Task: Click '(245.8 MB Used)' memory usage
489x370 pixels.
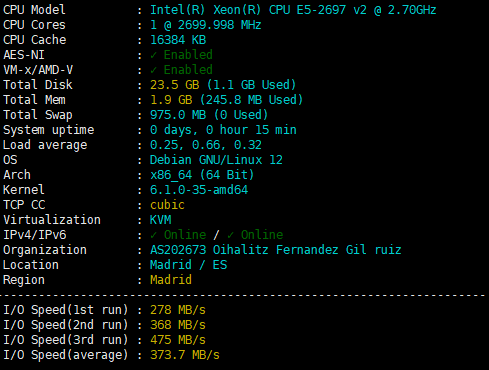Action: pos(251,100)
